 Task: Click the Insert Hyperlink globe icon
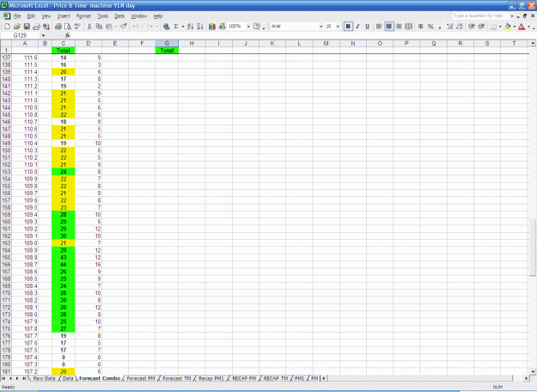[x=167, y=27]
